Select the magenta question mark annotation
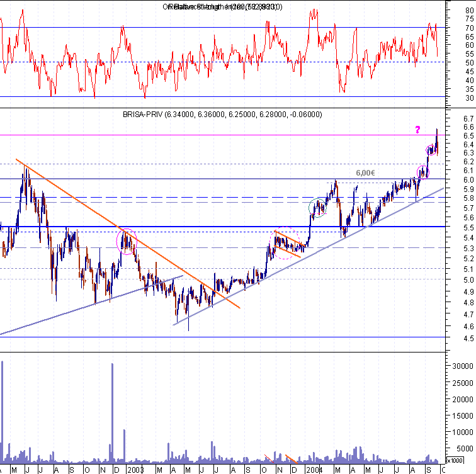The width and height of the screenshot is (476, 474). (417, 130)
